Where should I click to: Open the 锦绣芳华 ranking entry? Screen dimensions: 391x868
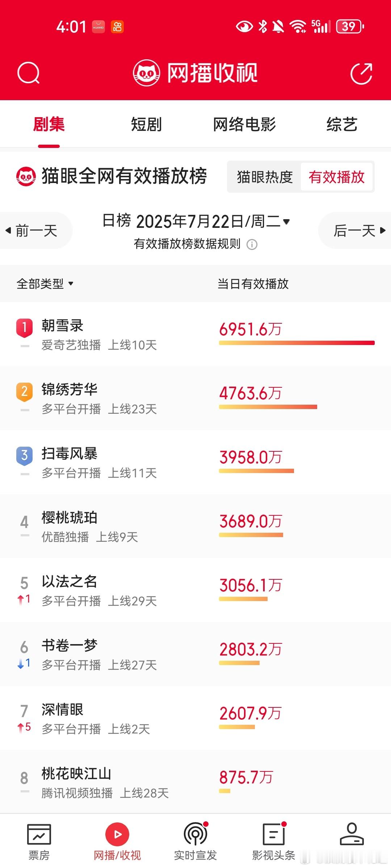pyautogui.click(x=195, y=398)
